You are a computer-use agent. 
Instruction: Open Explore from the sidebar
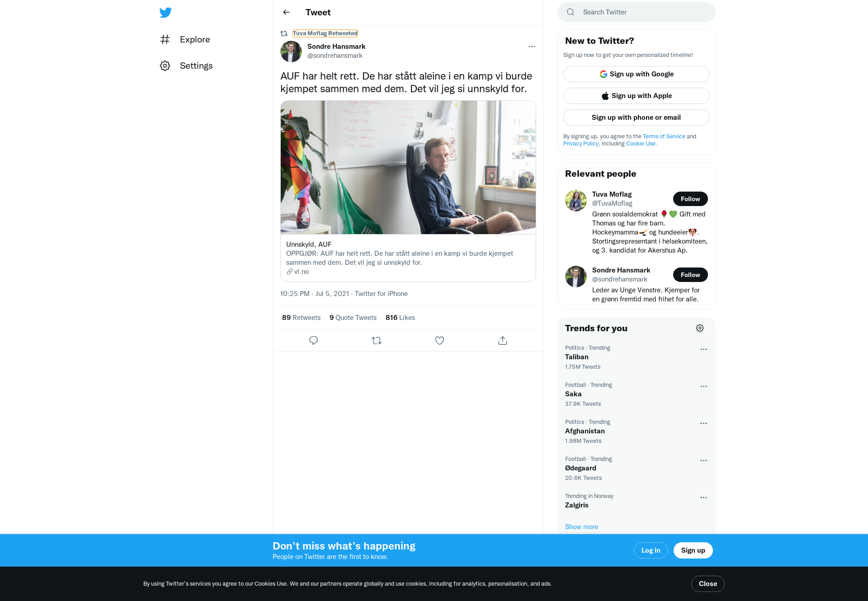(x=185, y=39)
